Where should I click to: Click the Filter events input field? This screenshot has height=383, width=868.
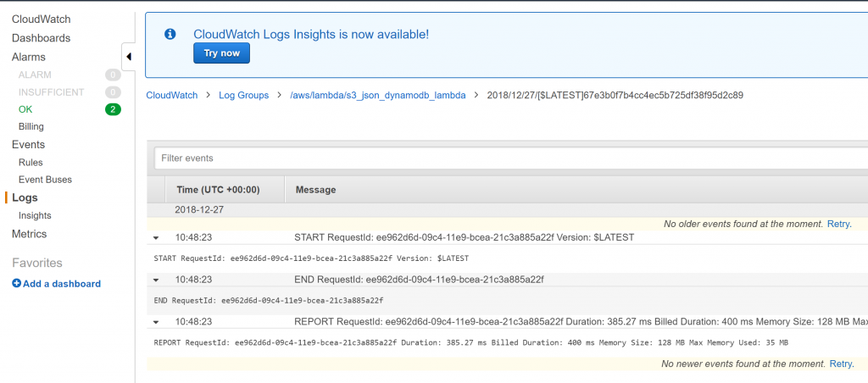click(x=511, y=158)
